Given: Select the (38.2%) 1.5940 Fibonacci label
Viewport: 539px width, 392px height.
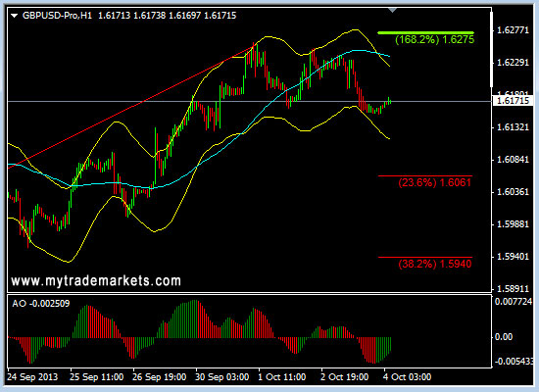Looking at the screenshot, I should tap(435, 264).
